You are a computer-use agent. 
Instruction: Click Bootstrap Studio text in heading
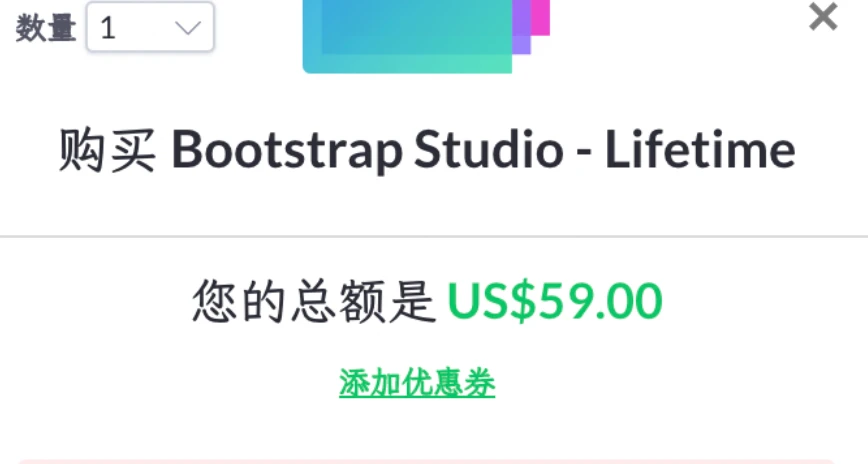click(x=368, y=150)
